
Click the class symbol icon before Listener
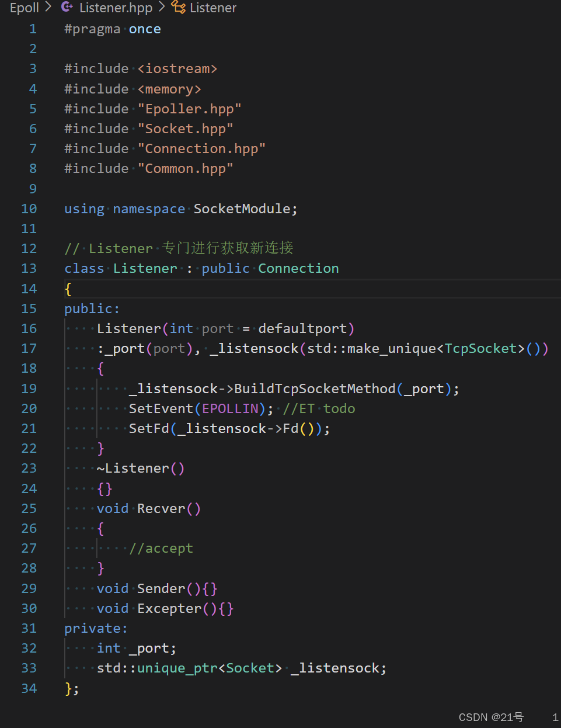point(178,8)
